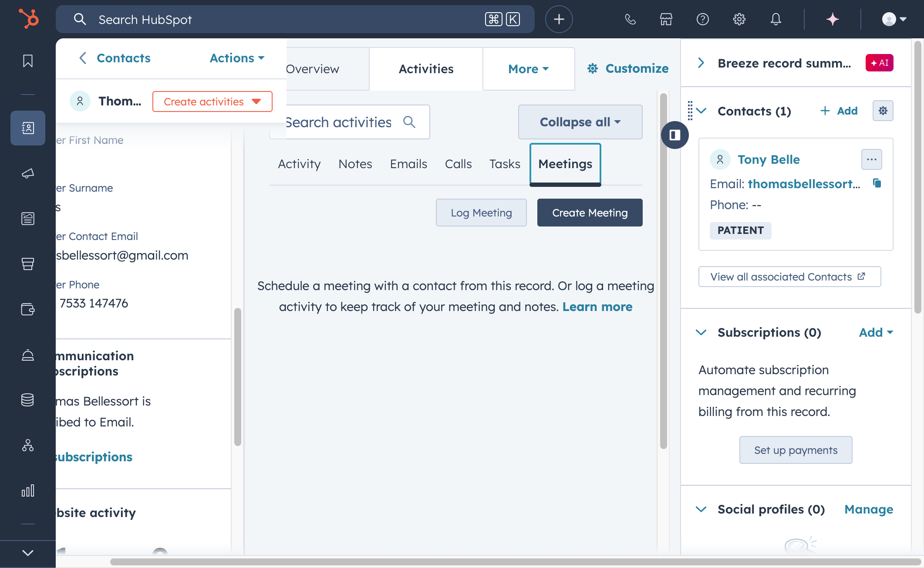Viewport: 924px width, 568px height.
Task: Switch to the Emails activity tab
Action: 408,164
